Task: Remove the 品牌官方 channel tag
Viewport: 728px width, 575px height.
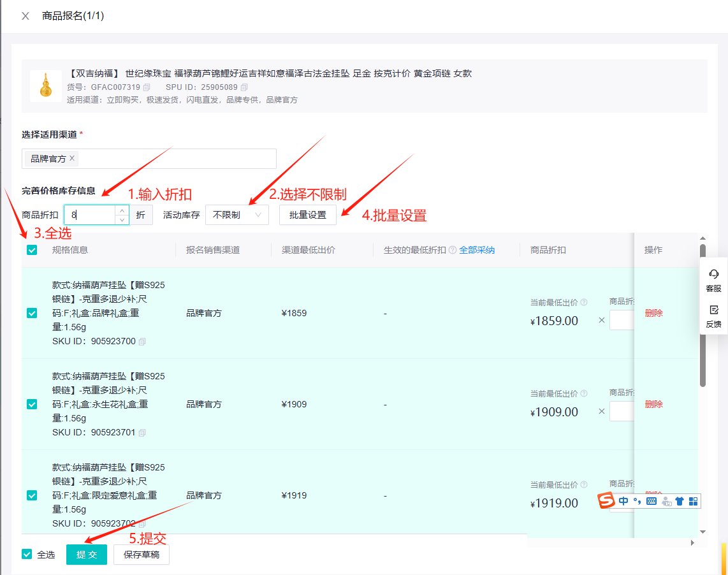Action: coord(72,158)
